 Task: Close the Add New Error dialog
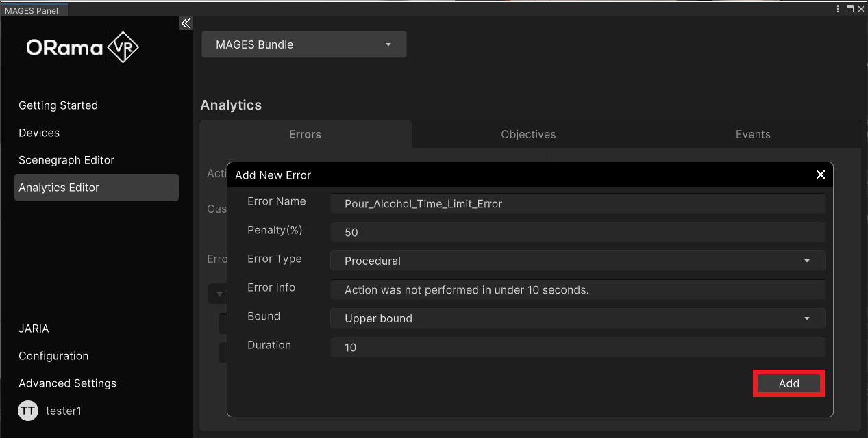[x=820, y=175]
